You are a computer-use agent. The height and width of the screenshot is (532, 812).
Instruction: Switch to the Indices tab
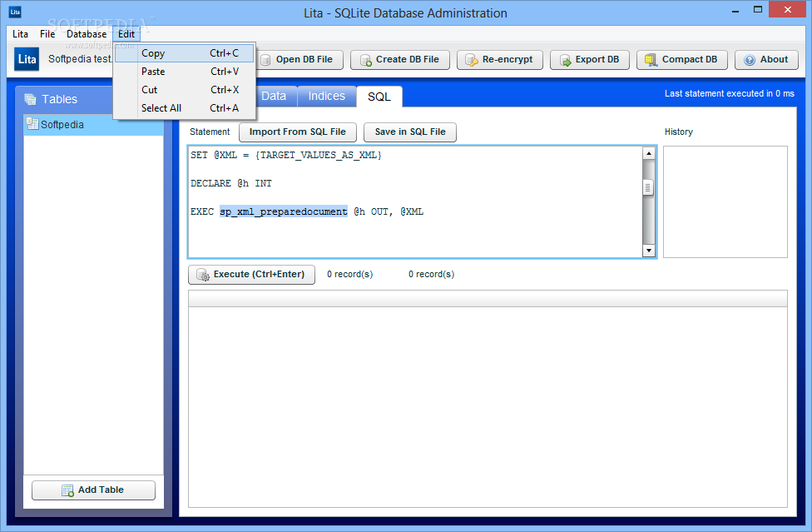pos(327,97)
